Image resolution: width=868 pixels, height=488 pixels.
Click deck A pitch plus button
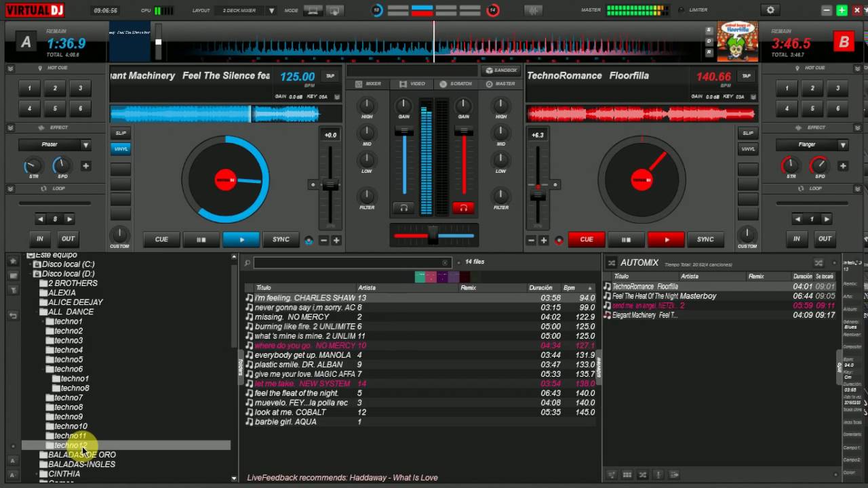coord(336,240)
